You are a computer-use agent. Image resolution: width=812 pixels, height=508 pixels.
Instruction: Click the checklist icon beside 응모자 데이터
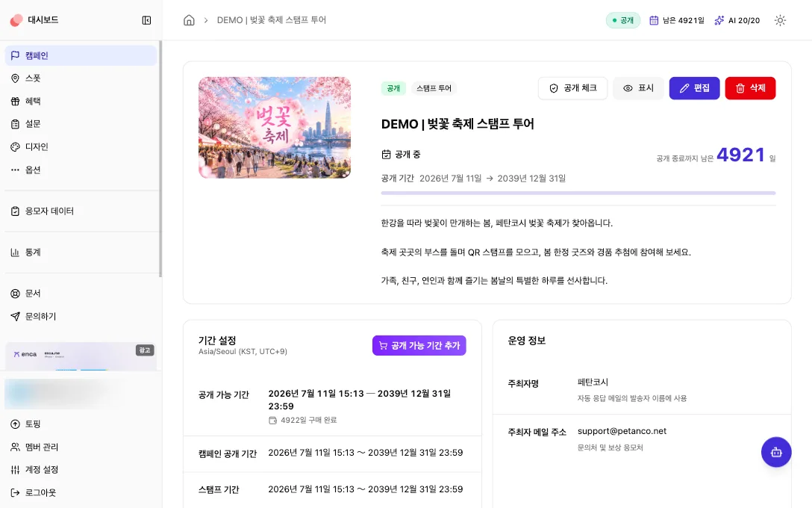[15, 211]
